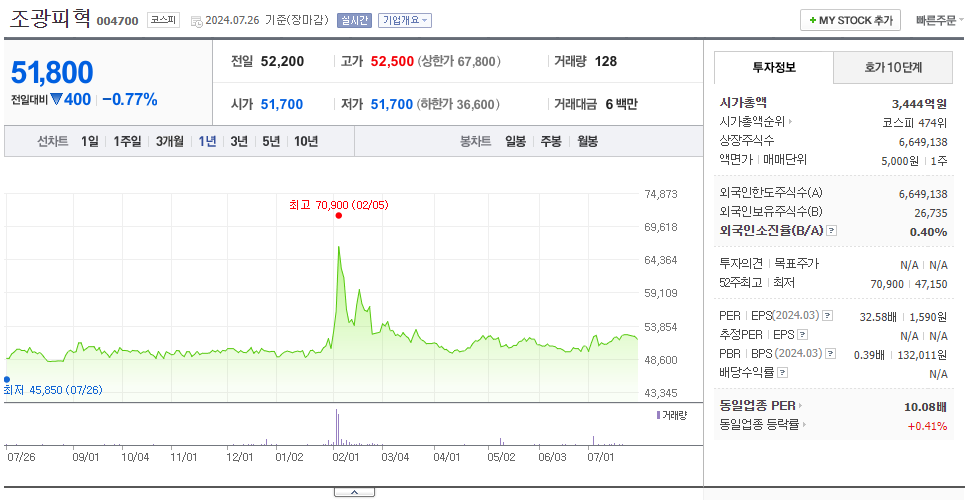This screenshot has height=500, width=968.
Task: Select the 5년 line chart period
Action: [271, 141]
